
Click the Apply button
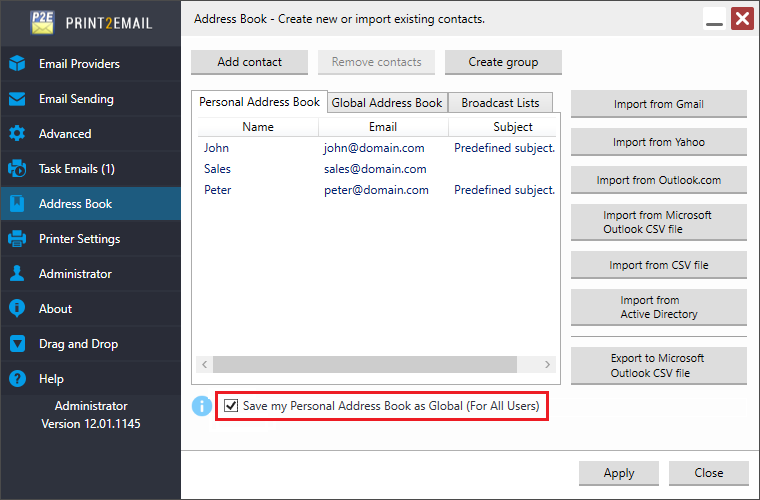(619, 473)
